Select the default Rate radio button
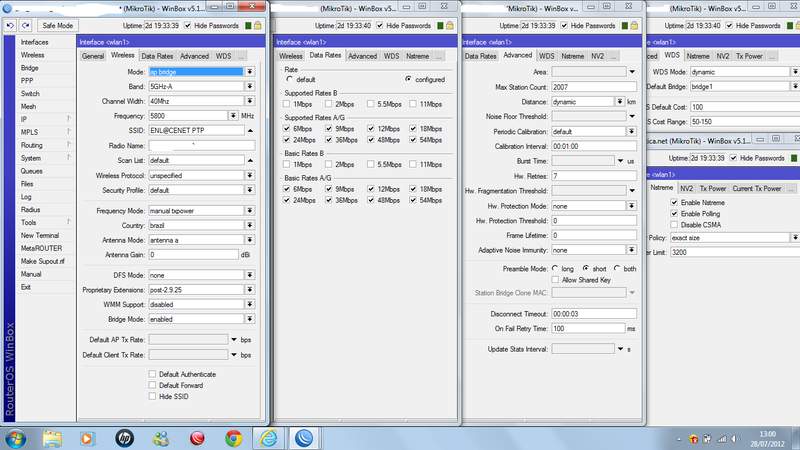 290,79
